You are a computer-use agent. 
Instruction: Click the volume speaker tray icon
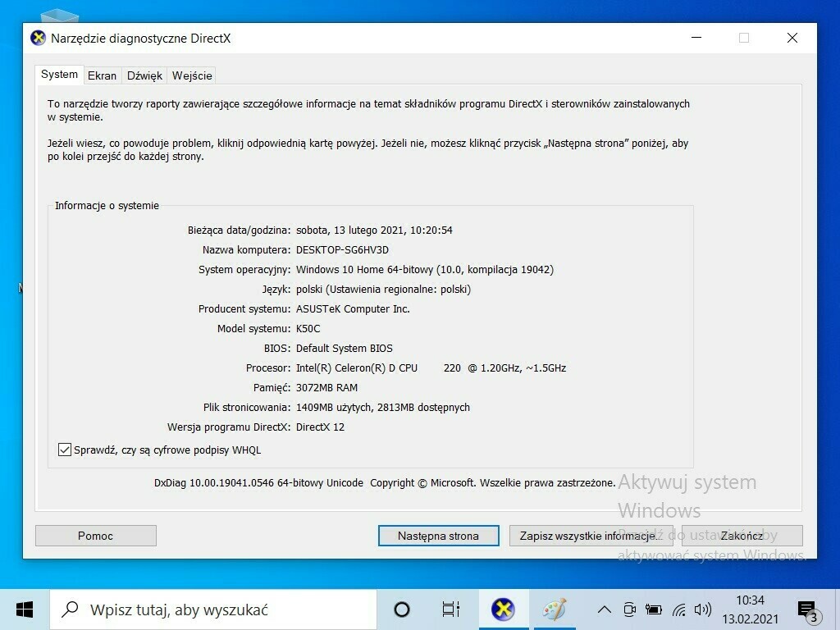point(702,609)
